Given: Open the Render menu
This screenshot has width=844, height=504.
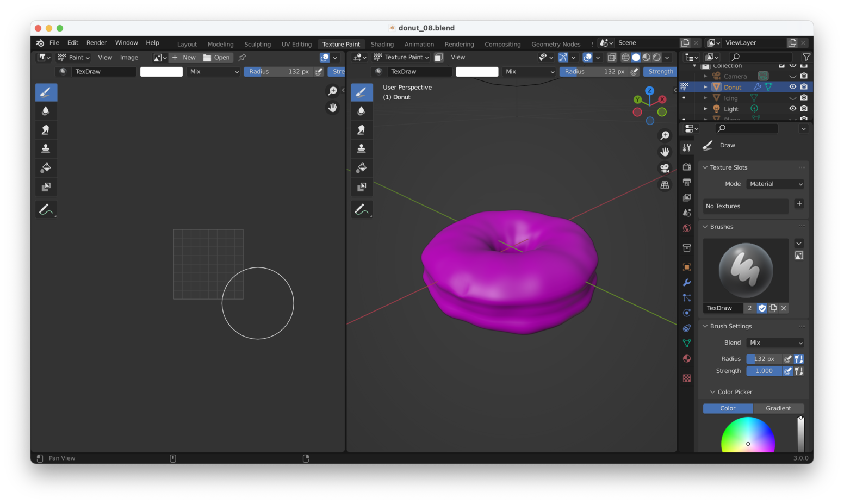Looking at the screenshot, I should click(x=96, y=43).
